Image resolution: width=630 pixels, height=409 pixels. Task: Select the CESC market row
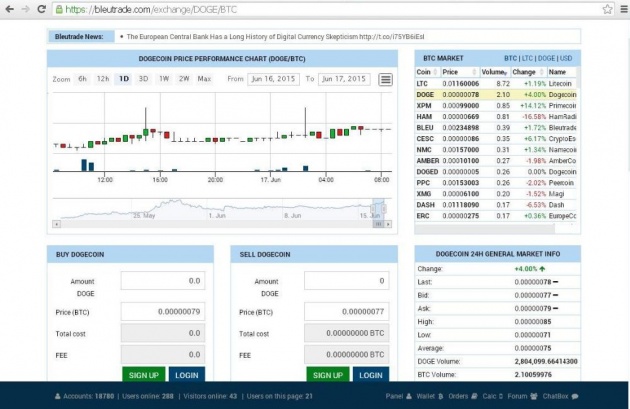click(496, 139)
